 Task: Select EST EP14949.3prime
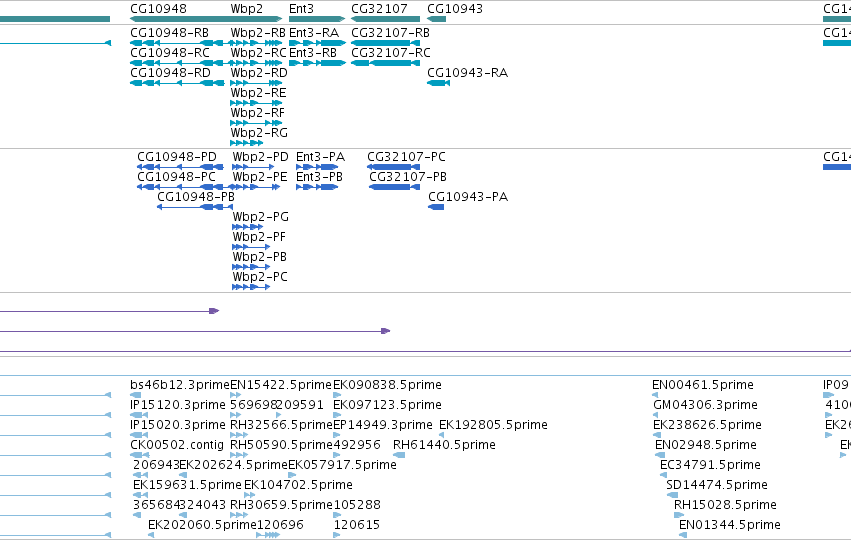coord(383,425)
